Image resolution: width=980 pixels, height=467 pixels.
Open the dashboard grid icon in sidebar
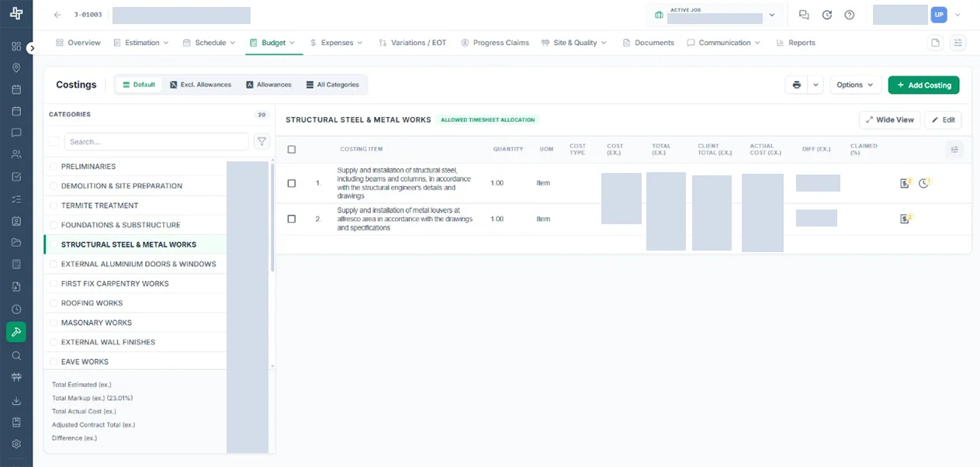(16, 47)
